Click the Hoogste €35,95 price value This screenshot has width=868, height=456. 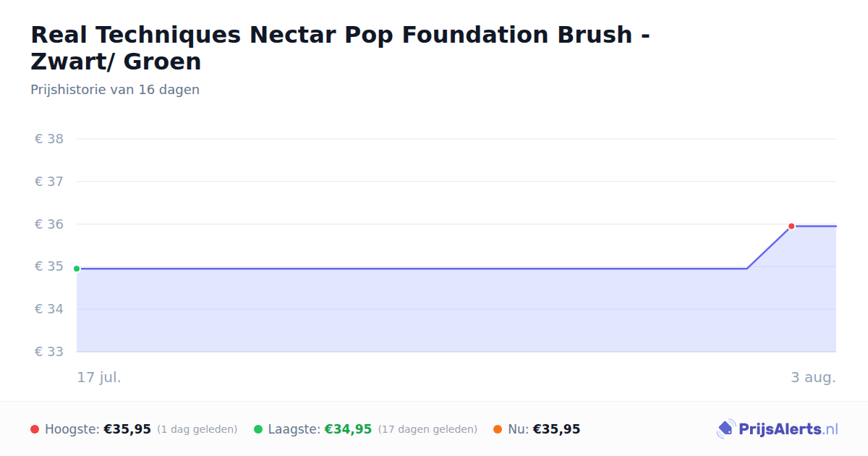[127, 429]
